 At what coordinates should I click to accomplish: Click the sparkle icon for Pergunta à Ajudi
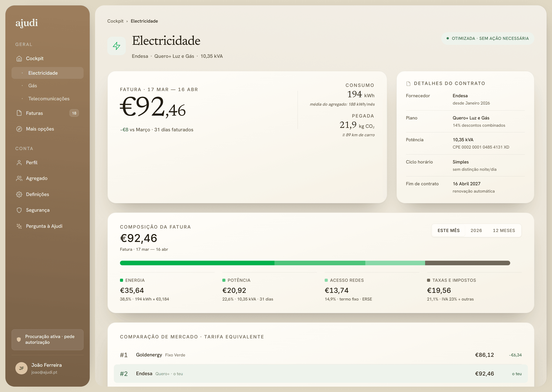[x=19, y=226]
